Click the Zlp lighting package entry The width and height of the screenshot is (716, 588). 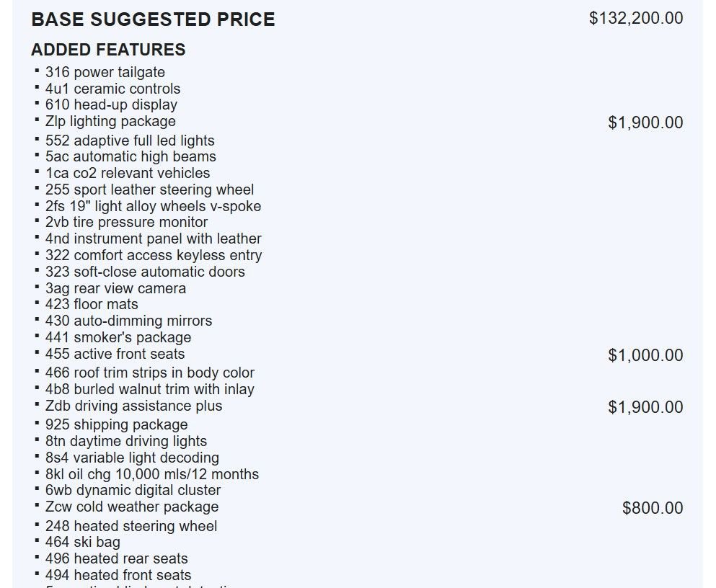110,121
